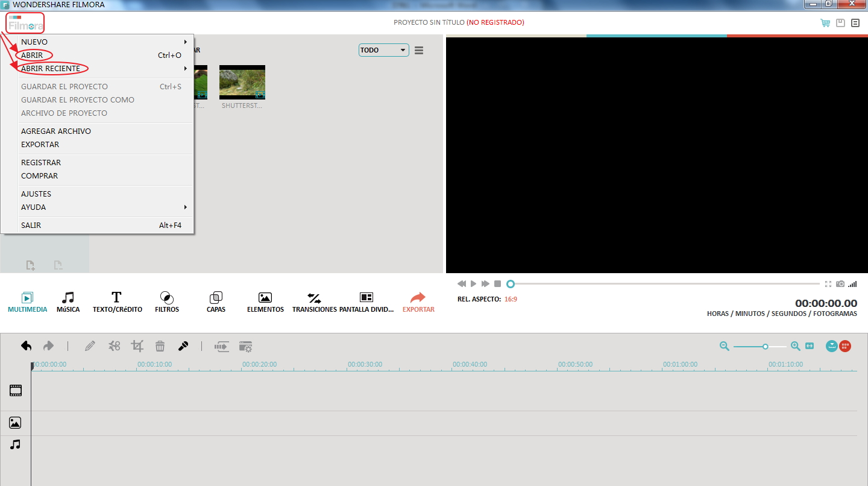
Task: Click the Filmora logo menu button
Action: pos(25,24)
